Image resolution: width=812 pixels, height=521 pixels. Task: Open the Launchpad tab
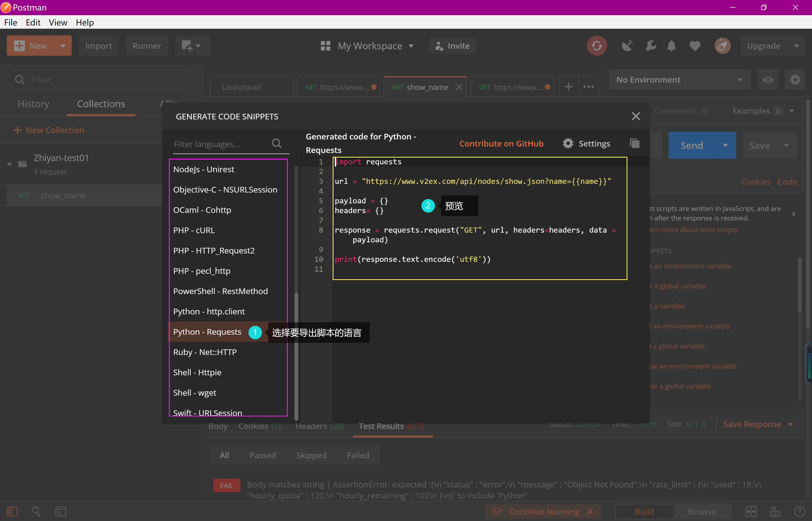coord(251,87)
